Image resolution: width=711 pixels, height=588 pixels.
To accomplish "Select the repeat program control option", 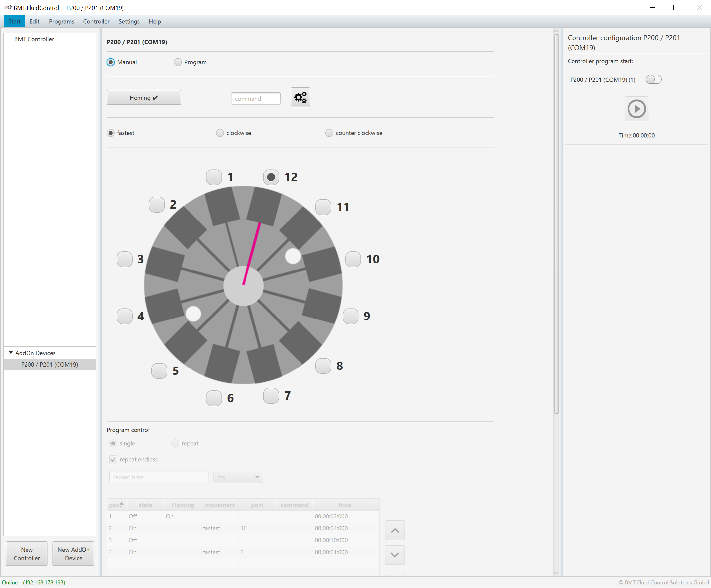I will point(175,443).
